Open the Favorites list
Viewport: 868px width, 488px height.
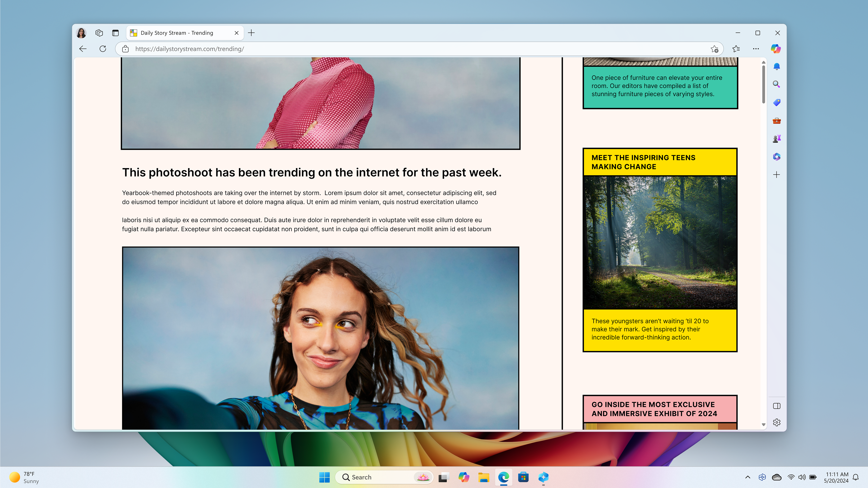pos(736,49)
